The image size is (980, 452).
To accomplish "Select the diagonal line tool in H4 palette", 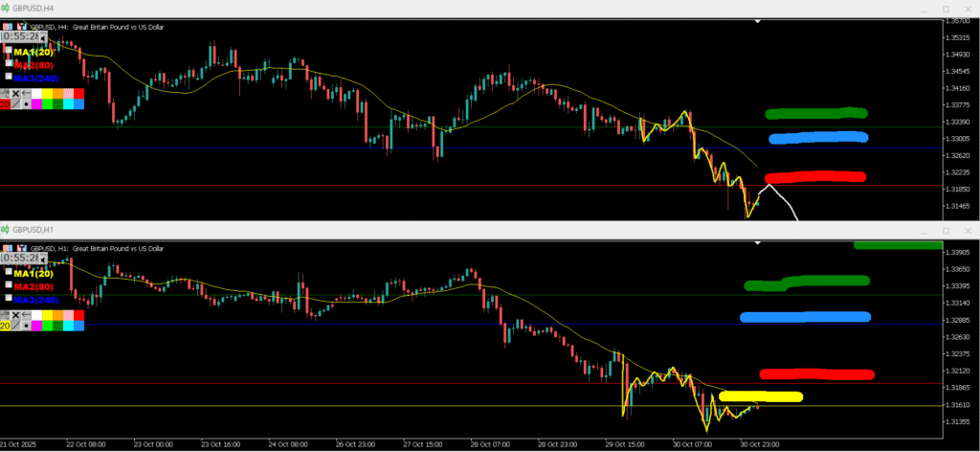I will click(x=15, y=103).
